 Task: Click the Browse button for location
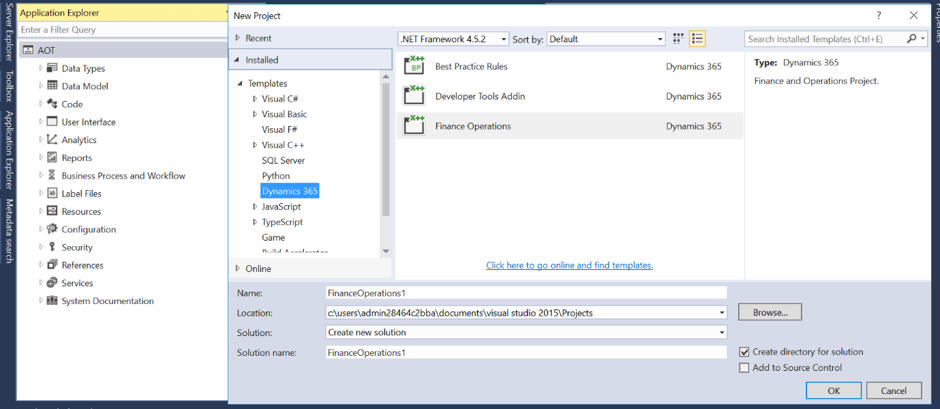click(769, 312)
